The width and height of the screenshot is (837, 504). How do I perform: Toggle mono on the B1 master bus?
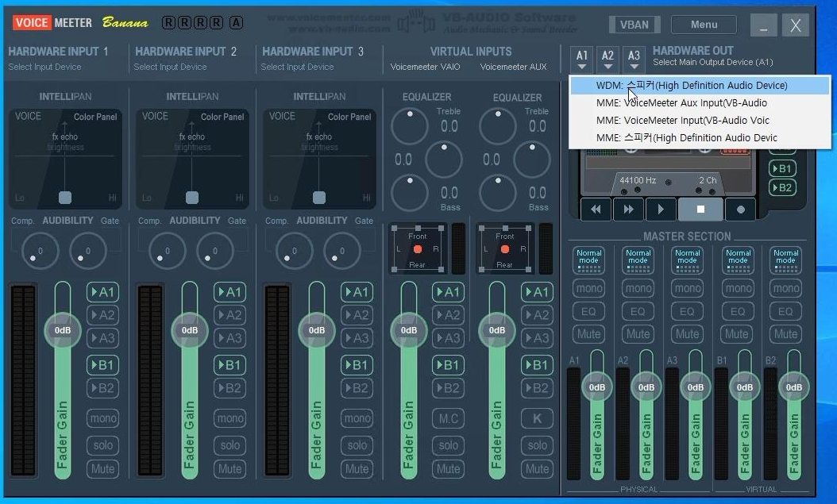(738, 288)
